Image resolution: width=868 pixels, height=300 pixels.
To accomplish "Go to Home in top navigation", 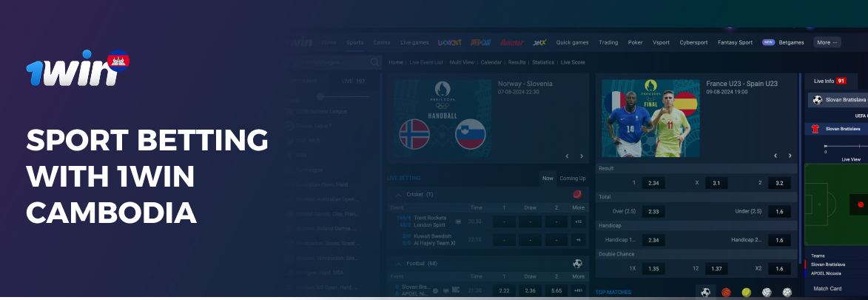I will pyautogui.click(x=329, y=43).
